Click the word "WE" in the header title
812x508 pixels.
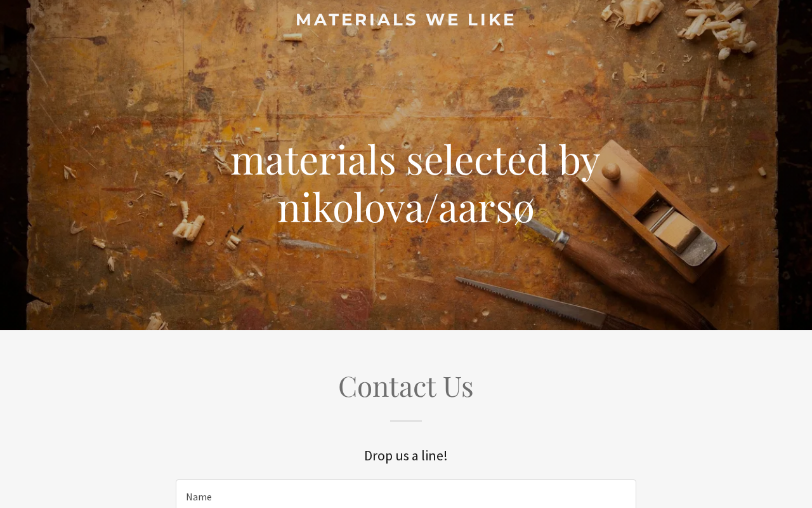click(442, 20)
